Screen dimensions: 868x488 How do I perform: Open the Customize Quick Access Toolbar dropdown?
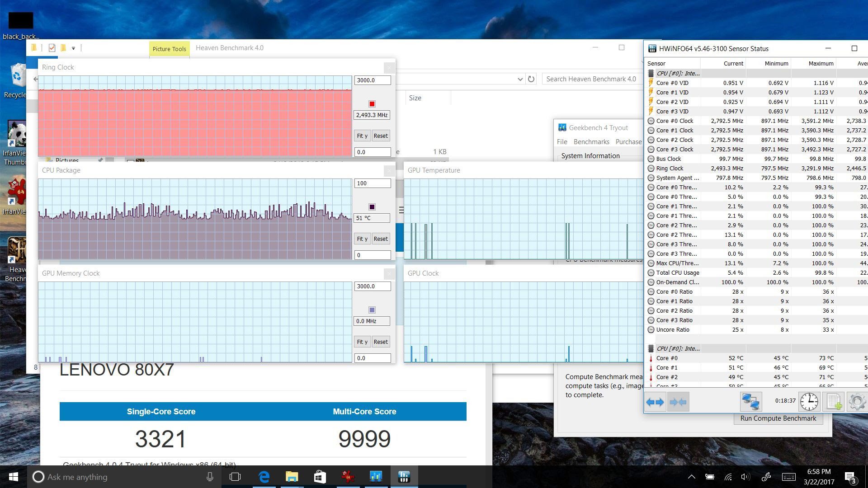pos(73,48)
